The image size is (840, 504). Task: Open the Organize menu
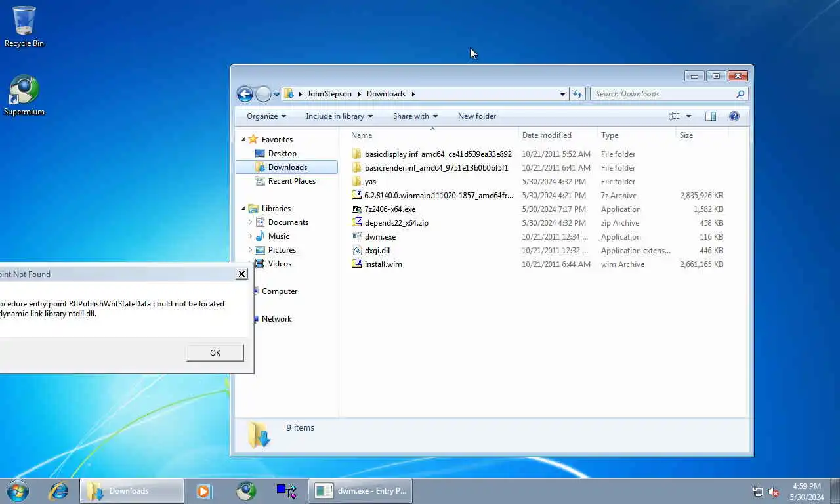coord(266,116)
